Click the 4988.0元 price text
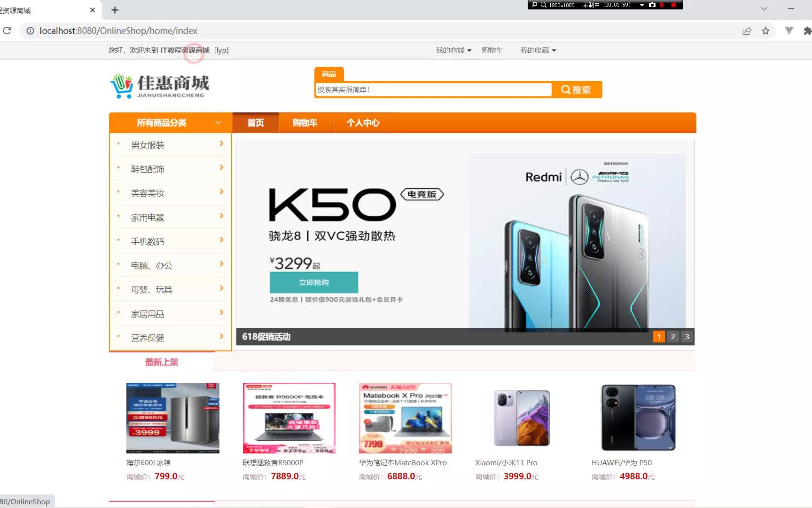 637,476
